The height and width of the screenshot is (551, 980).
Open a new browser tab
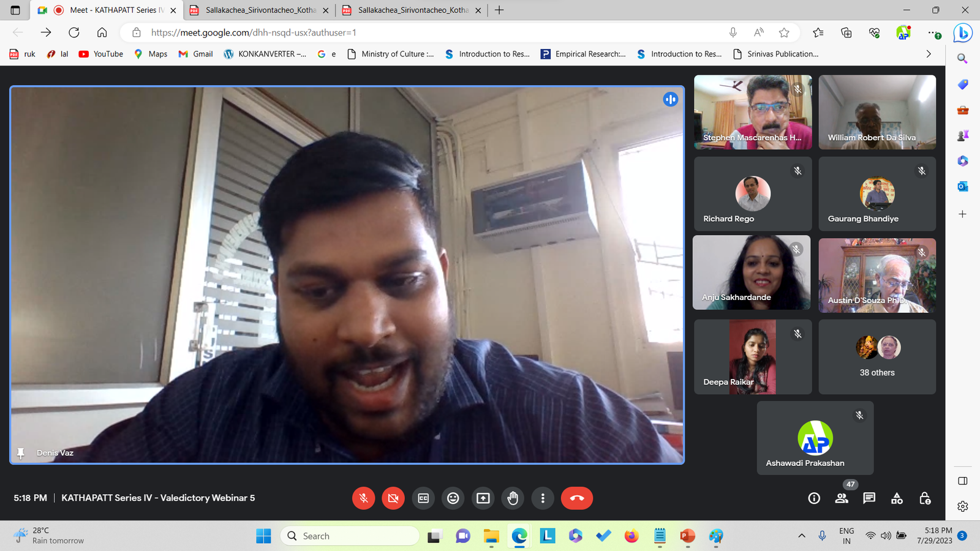pos(499,10)
